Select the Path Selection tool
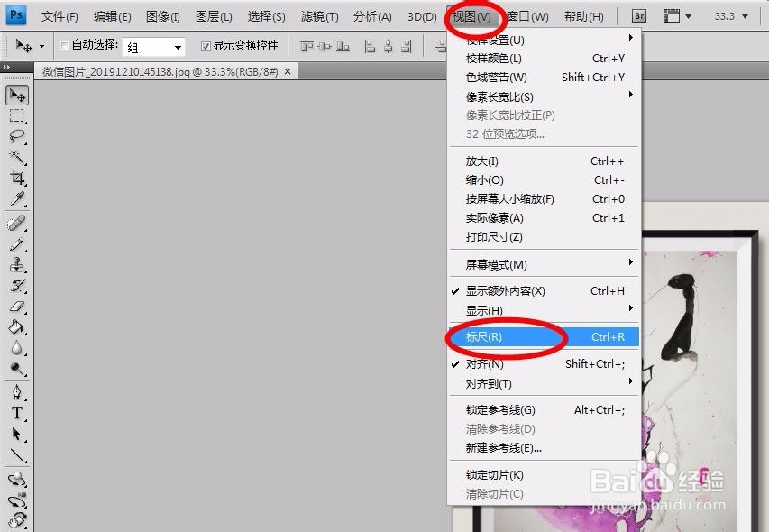 [17, 435]
